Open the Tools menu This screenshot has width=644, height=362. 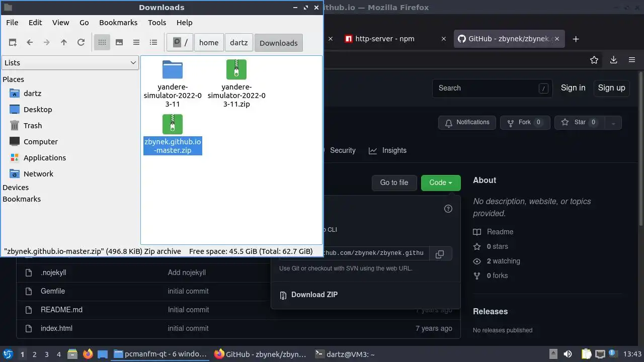[157, 23]
